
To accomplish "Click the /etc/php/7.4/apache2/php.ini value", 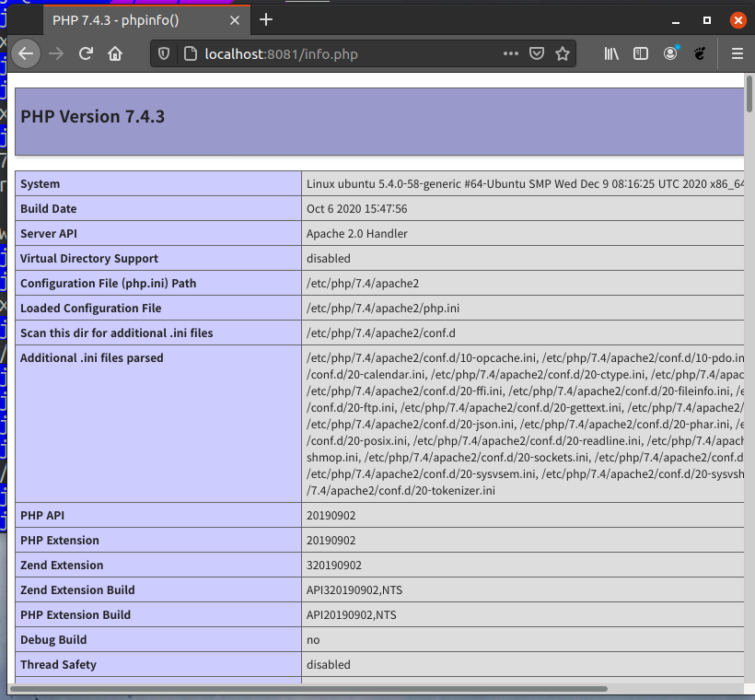I will 383,309.
